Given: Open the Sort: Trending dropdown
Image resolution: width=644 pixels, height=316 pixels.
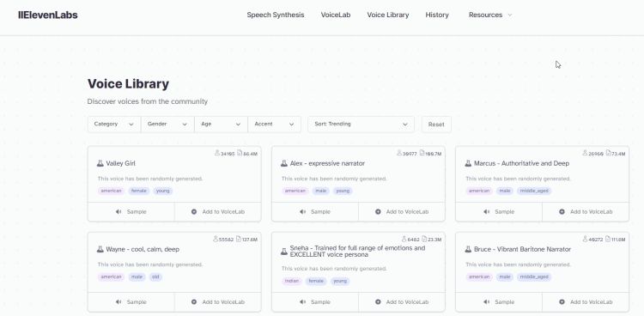Looking at the screenshot, I should click(361, 125).
